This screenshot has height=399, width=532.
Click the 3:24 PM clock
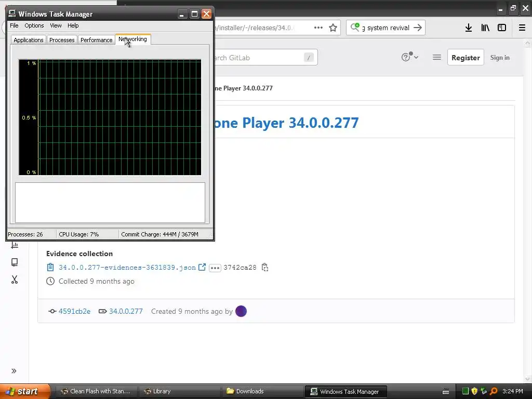coord(513,391)
